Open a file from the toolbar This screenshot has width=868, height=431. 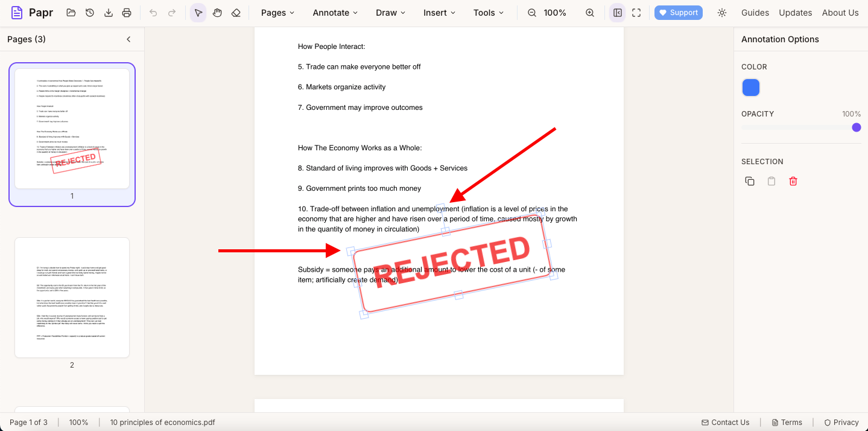[71, 12]
